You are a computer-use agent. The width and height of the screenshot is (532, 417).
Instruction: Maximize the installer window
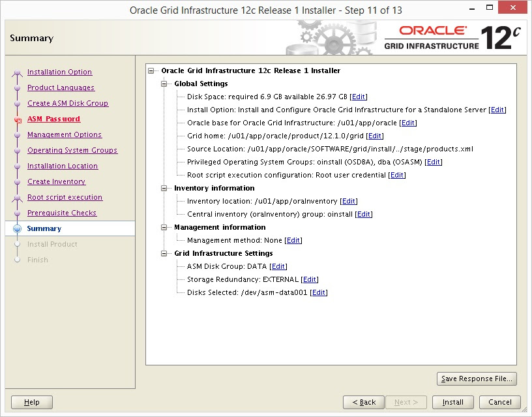[x=489, y=7]
